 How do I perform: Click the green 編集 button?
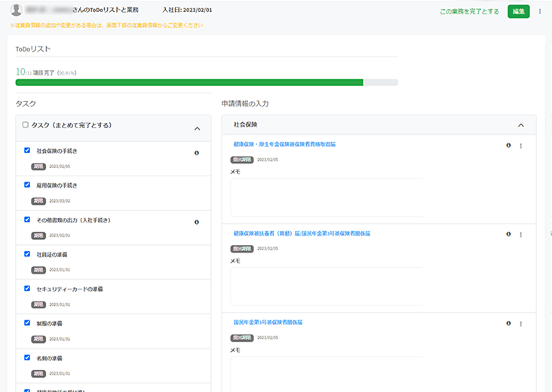[519, 11]
